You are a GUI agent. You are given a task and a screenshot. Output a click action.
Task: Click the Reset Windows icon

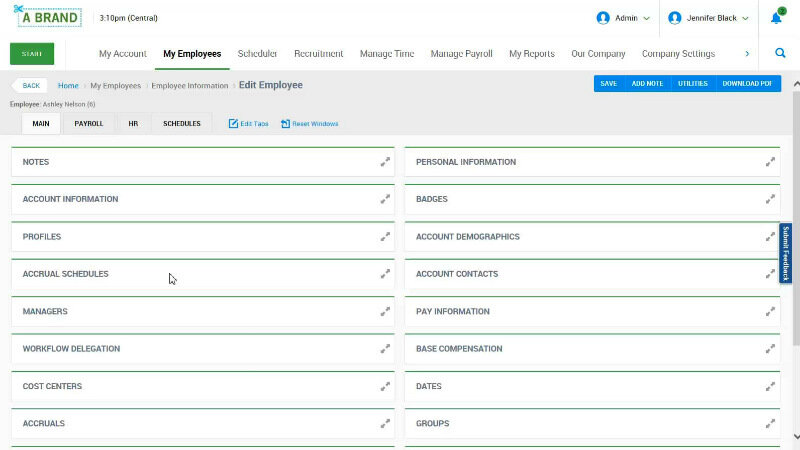pos(285,124)
